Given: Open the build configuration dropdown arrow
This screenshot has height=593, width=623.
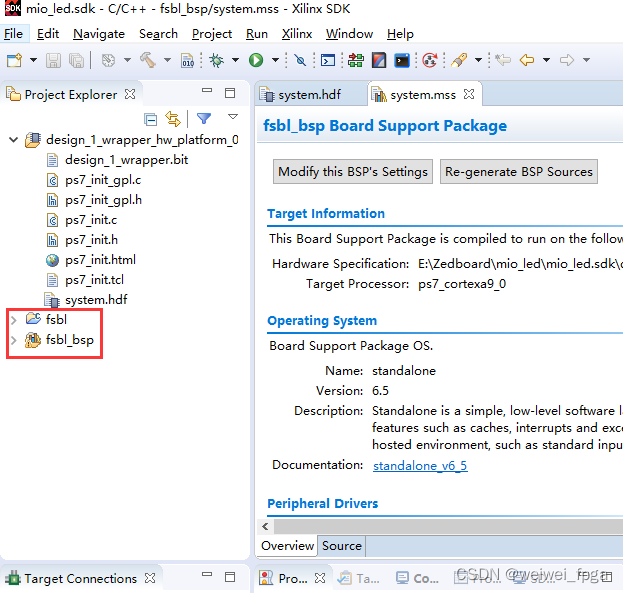Looking at the screenshot, I should point(127,60).
